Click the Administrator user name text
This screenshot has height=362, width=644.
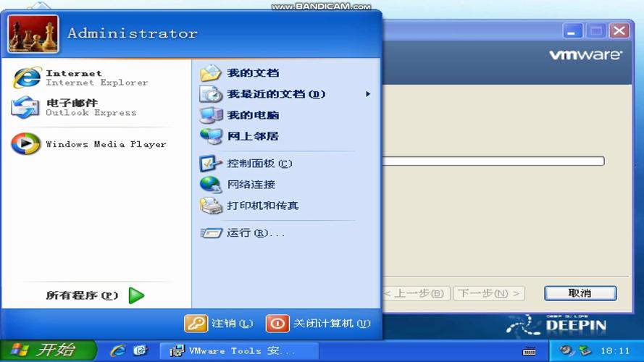pyautogui.click(x=133, y=33)
